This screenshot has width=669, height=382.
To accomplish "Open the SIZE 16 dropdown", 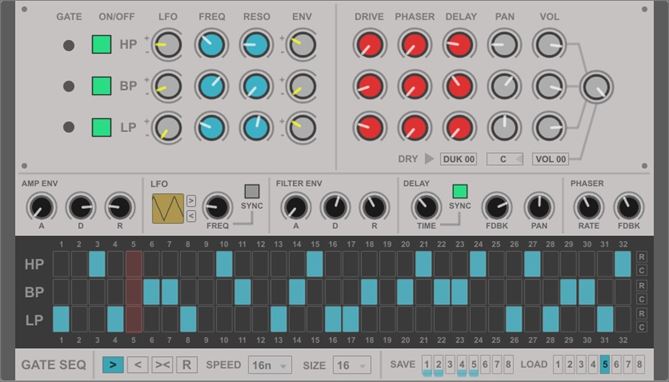I will 352,365.
